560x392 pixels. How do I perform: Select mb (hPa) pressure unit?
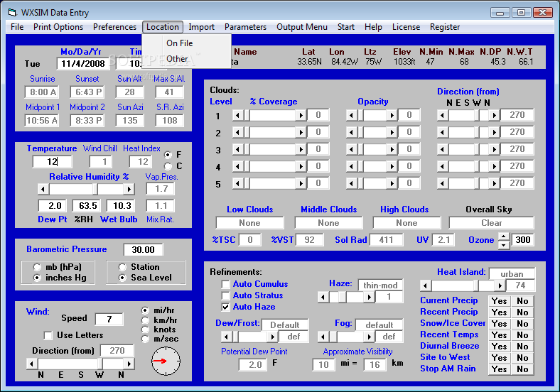(x=37, y=267)
